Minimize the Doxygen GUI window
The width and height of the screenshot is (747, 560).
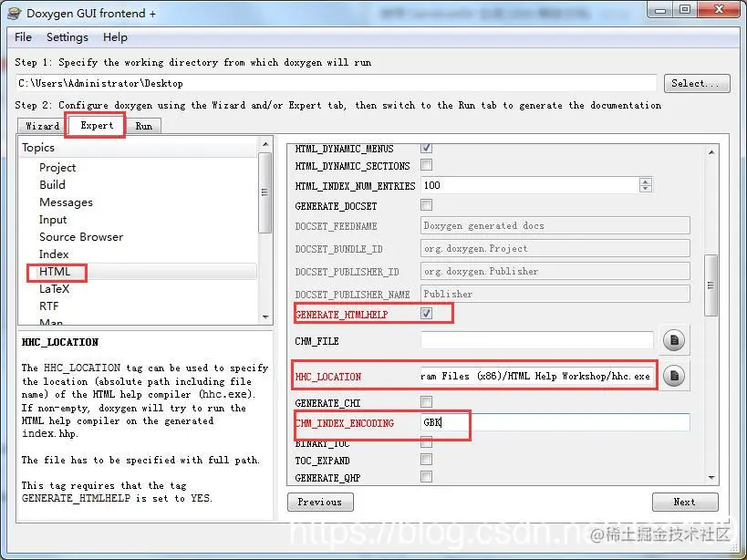point(660,10)
